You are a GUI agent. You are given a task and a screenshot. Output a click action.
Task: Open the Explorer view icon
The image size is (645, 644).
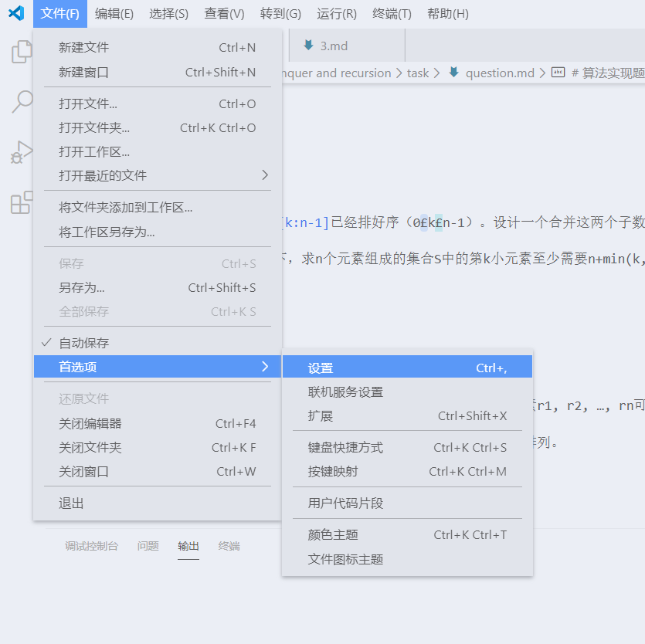click(21, 50)
